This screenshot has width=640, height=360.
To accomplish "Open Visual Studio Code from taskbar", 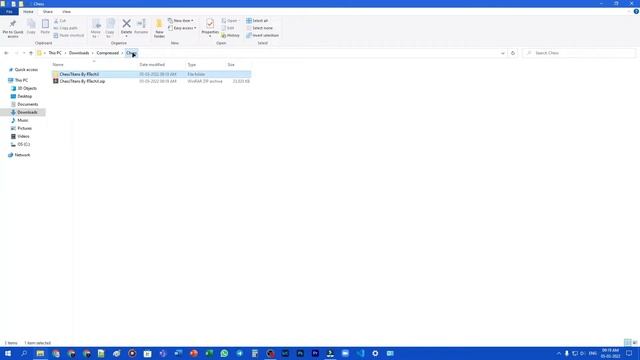I will (360, 353).
